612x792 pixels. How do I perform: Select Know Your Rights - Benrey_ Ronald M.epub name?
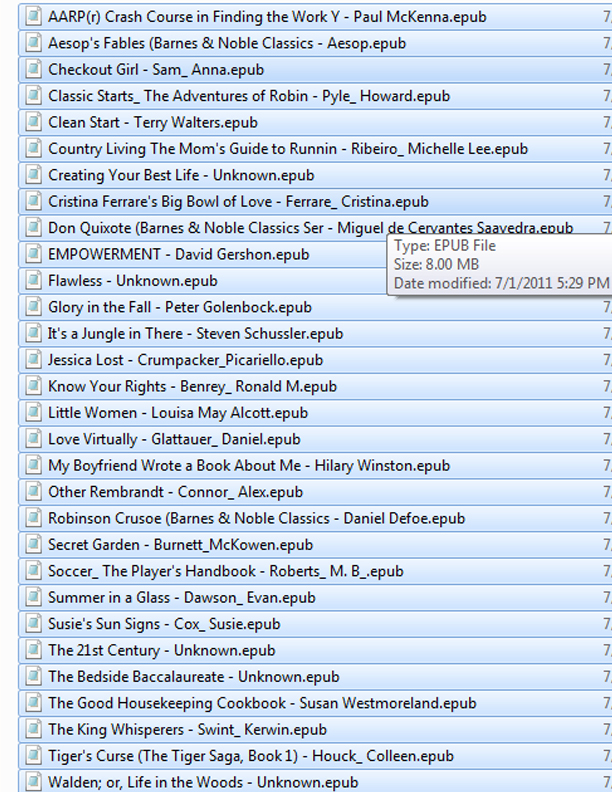click(192, 386)
